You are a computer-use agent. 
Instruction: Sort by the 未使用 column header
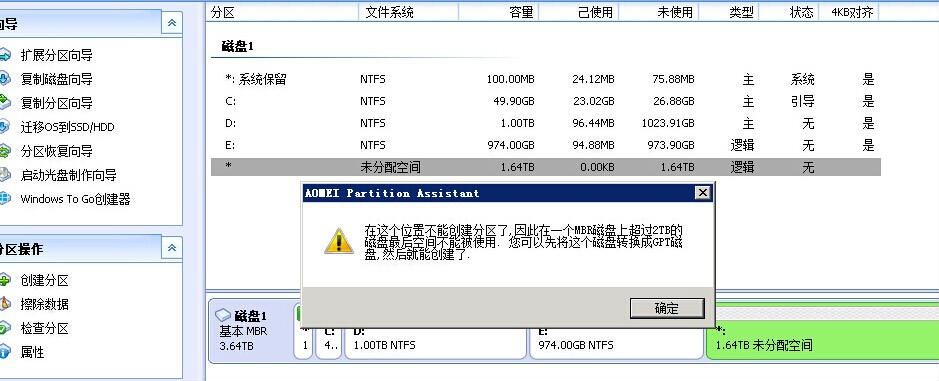[x=659, y=12]
